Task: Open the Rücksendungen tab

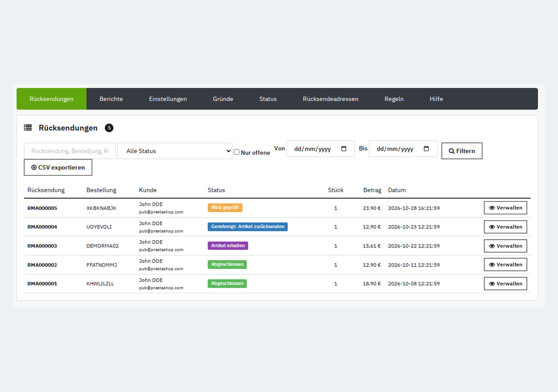Action: (x=52, y=99)
